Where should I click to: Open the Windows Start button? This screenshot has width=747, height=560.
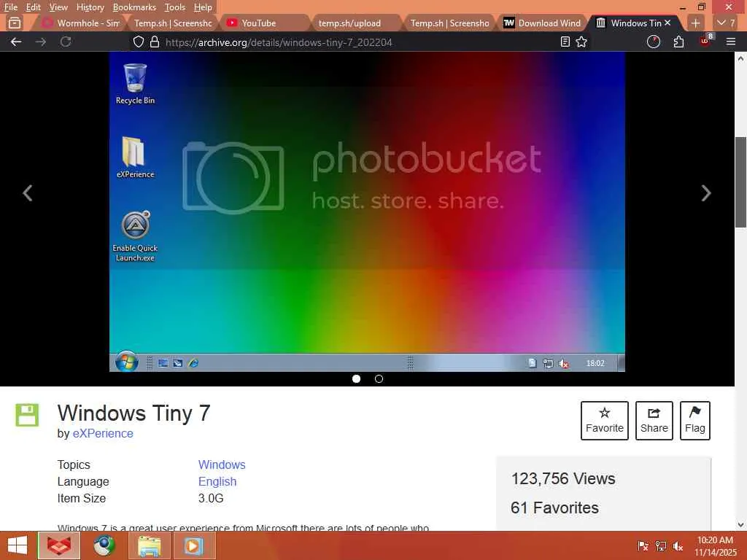pyautogui.click(x=18, y=545)
